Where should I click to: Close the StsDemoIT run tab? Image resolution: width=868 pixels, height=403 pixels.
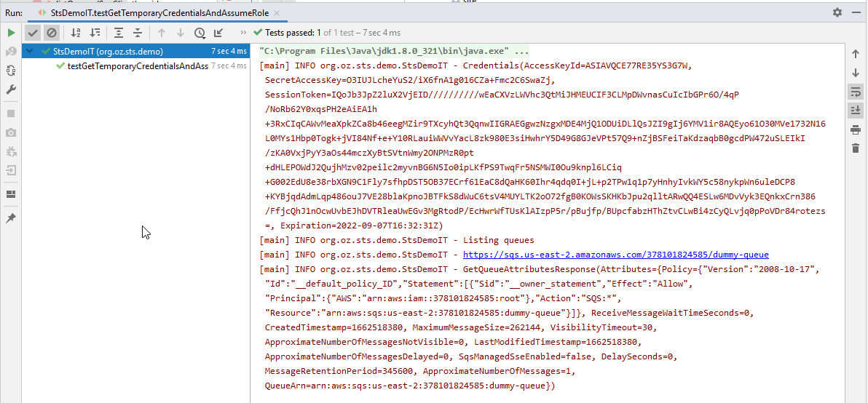277,12
